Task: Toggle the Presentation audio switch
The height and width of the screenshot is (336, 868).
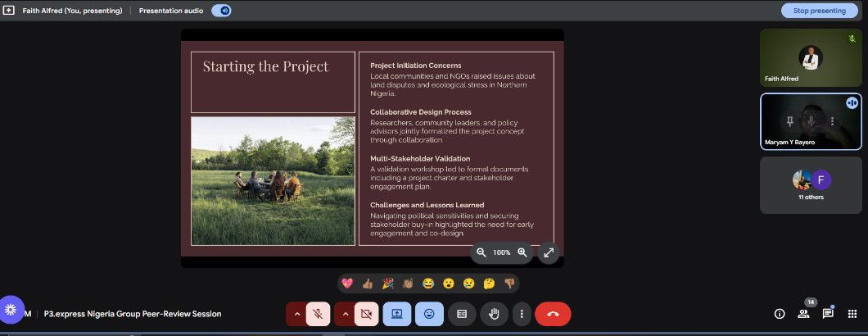Action: (x=221, y=11)
